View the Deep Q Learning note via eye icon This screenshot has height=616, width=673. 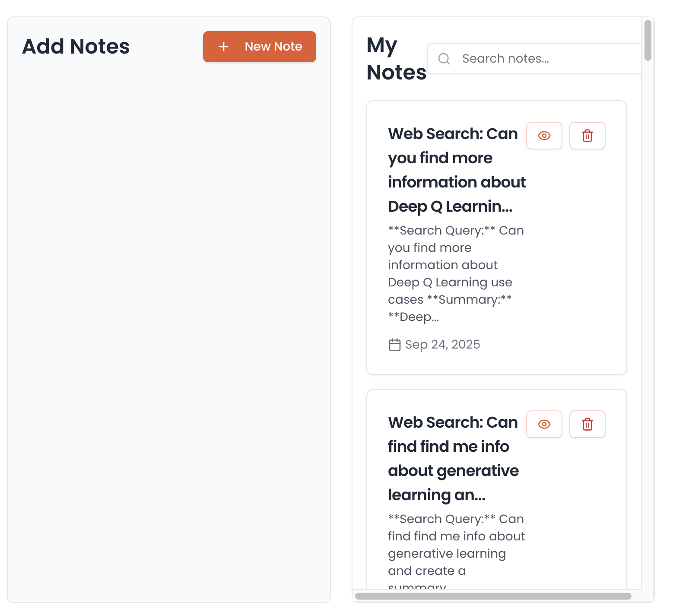544,136
